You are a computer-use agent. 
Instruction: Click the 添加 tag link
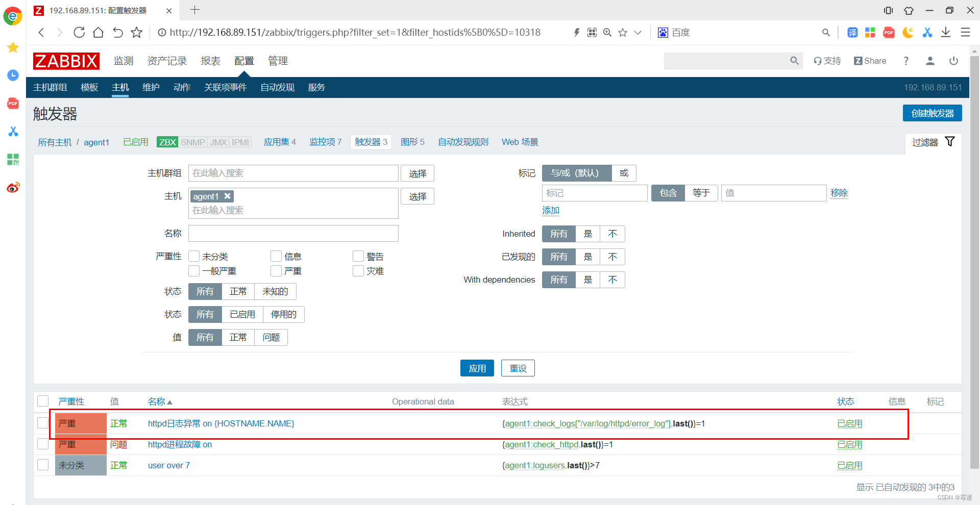(x=550, y=210)
